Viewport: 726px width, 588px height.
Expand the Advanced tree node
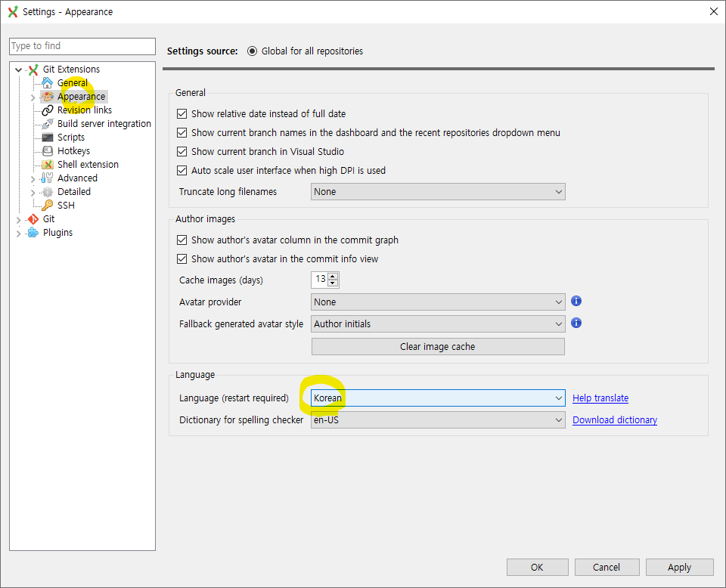33,179
